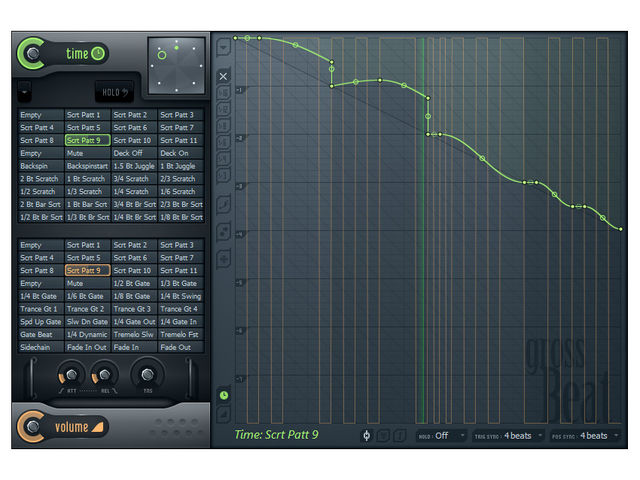Select the first step-size icon below the X
This screenshot has height=480, width=640.
tap(223, 93)
